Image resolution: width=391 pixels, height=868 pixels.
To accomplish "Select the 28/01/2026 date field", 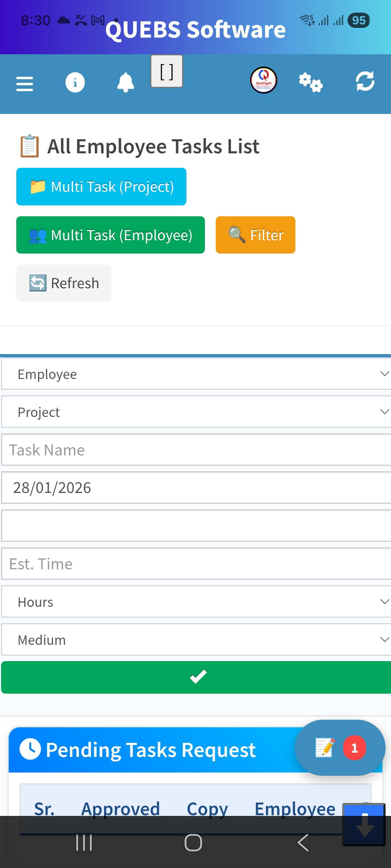I will pos(196,488).
